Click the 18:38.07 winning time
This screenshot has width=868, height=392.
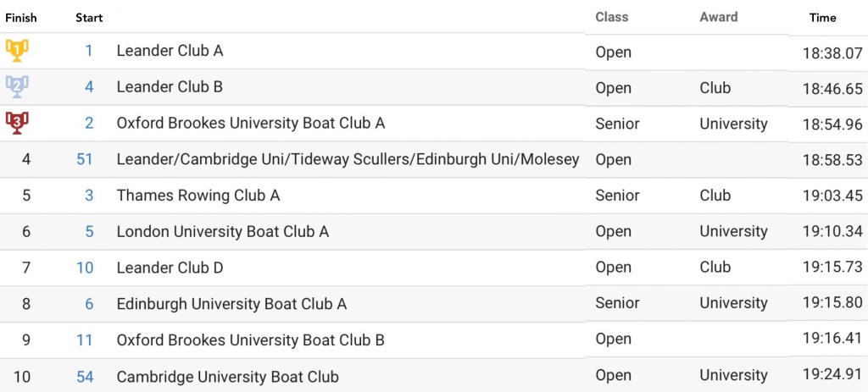(832, 53)
